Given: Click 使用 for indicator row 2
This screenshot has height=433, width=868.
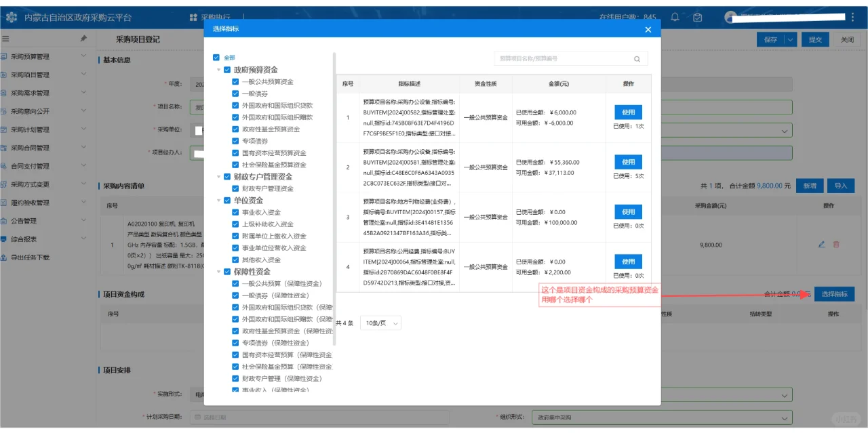Looking at the screenshot, I should 628,162.
